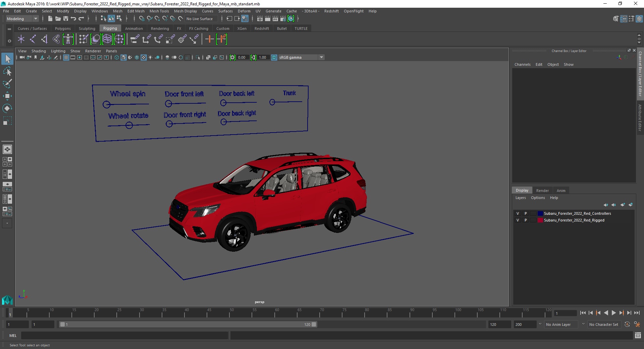Toggle display type box of Red_Controllers layer

tap(533, 213)
